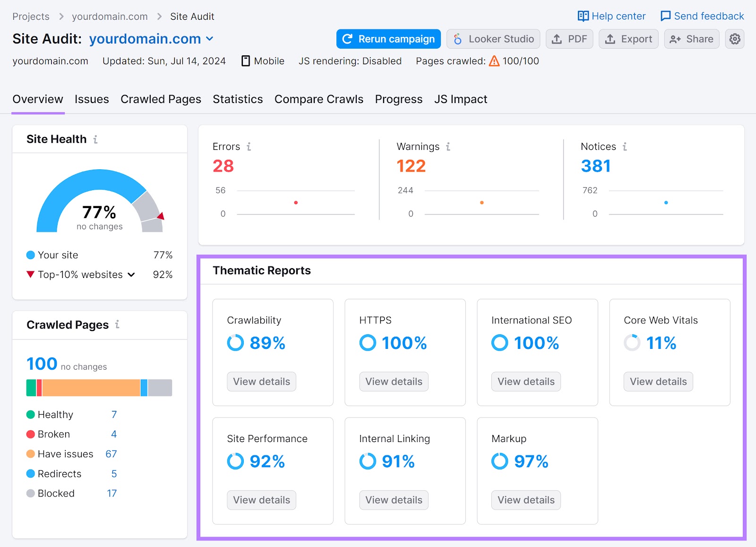The width and height of the screenshot is (756, 547).
Task: Click the Projects breadcrumb link
Action: 30,16
